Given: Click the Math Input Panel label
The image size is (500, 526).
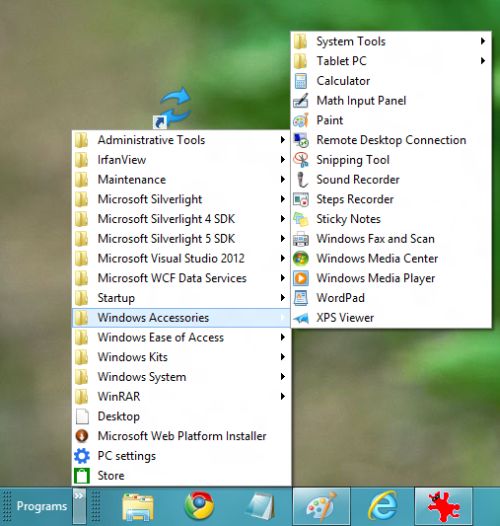Looking at the screenshot, I should (x=361, y=101).
